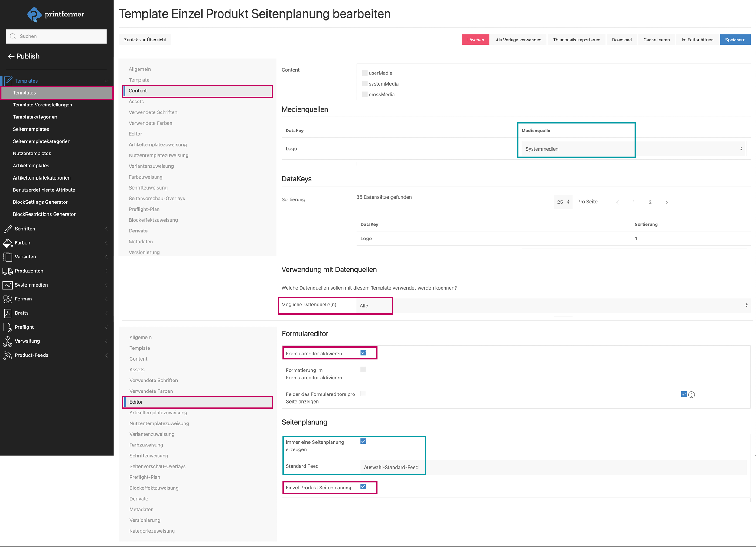
Task: Uncheck Einzel Produkt Seitenplanung
Action: click(x=363, y=487)
